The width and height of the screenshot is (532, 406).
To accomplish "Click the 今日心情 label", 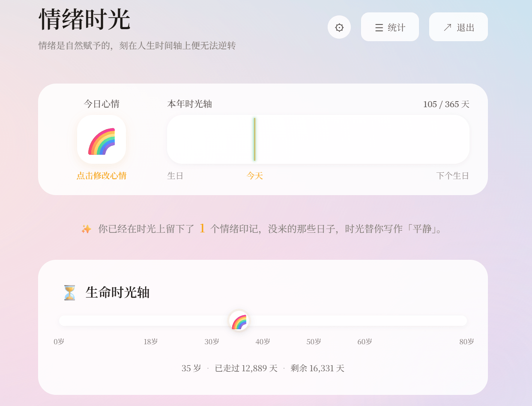I will pos(102,104).
